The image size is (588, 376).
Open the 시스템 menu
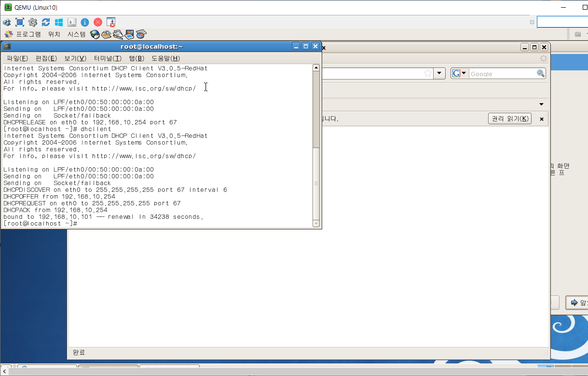pos(76,34)
